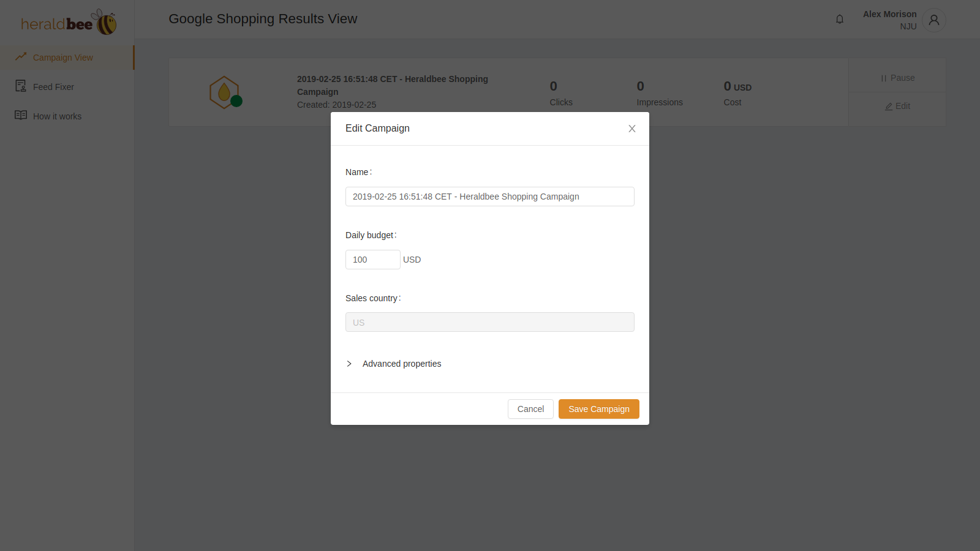The width and height of the screenshot is (980, 551).
Task: Select the pencil Edit icon on the campaign
Action: coord(889,106)
